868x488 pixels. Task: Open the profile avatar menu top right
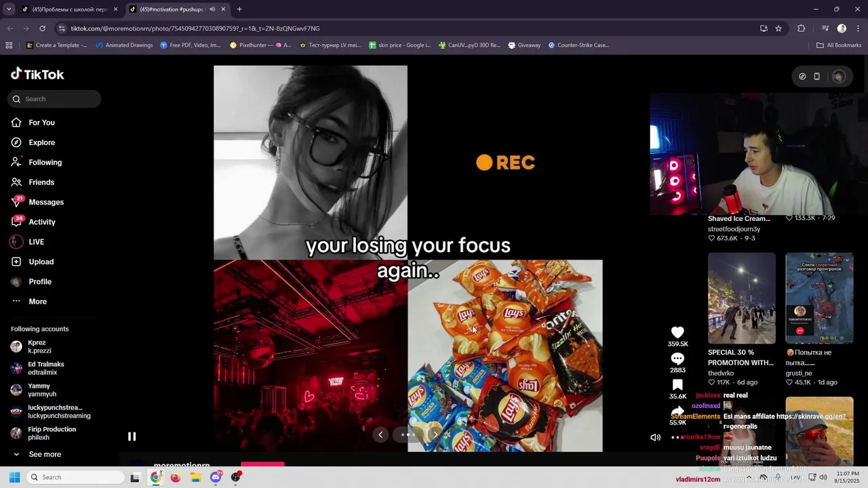(839, 77)
